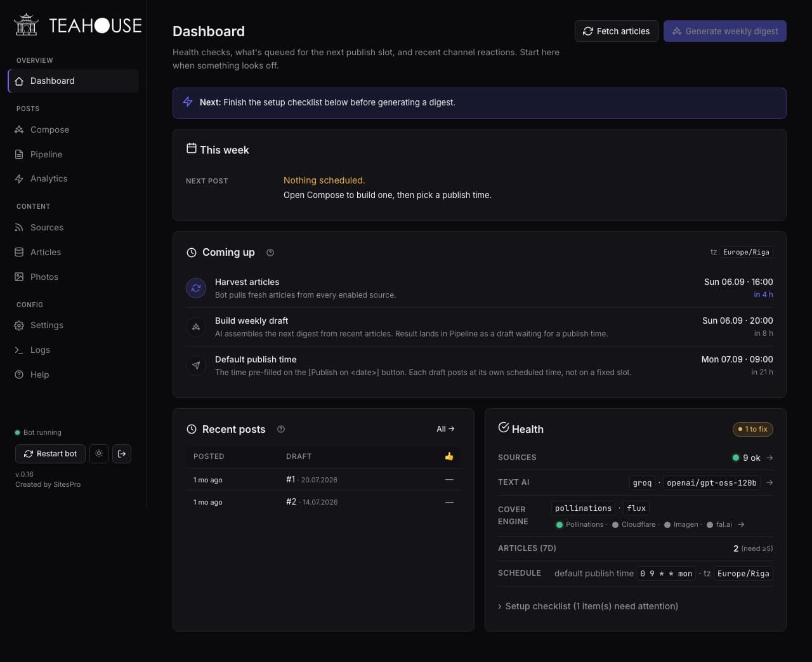812x662 pixels.
Task: Click the thumbs-up column header icon
Action: tap(449, 456)
